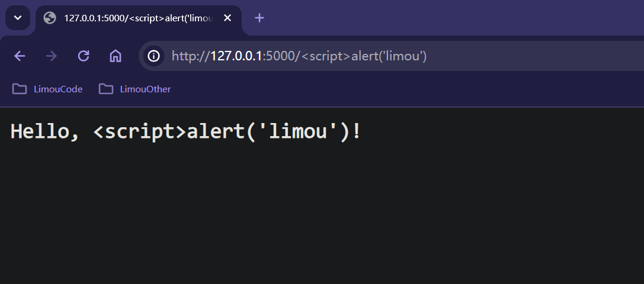Go back with the left arrow

(x=20, y=56)
